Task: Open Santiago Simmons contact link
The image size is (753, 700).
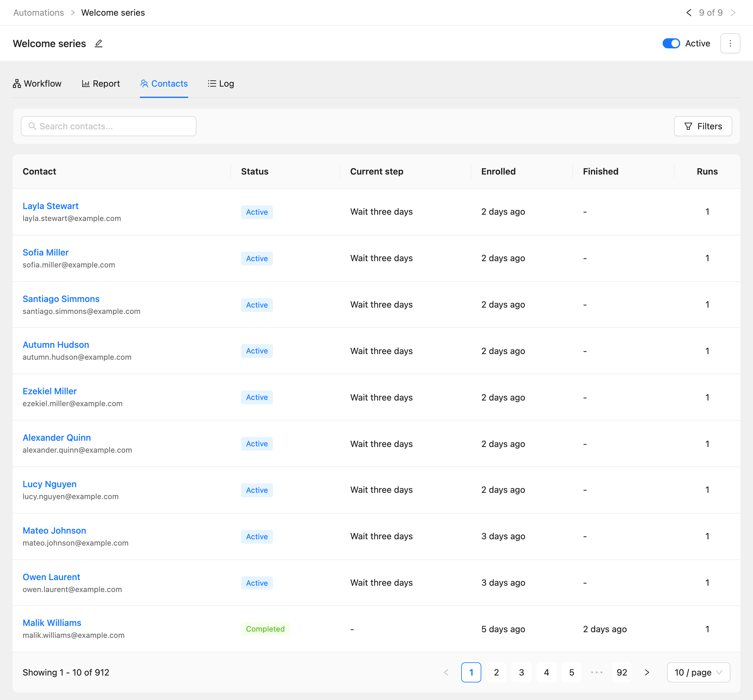Action: 61,299
